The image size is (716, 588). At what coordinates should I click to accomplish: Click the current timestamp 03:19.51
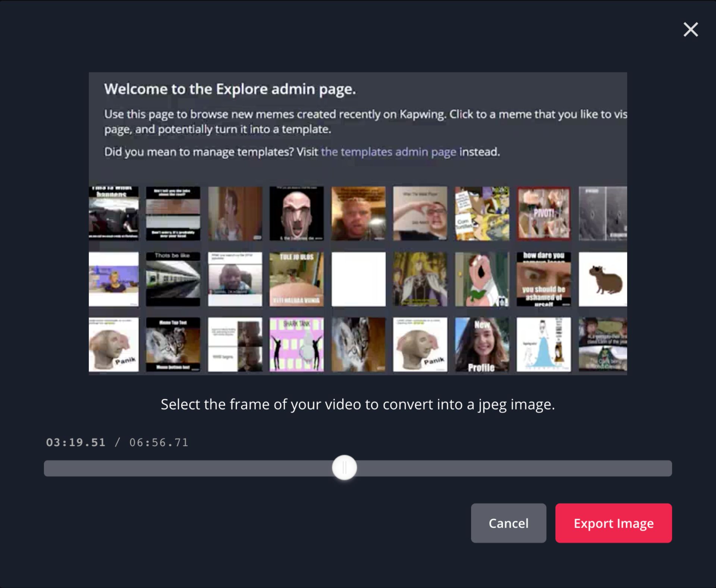click(76, 442)
